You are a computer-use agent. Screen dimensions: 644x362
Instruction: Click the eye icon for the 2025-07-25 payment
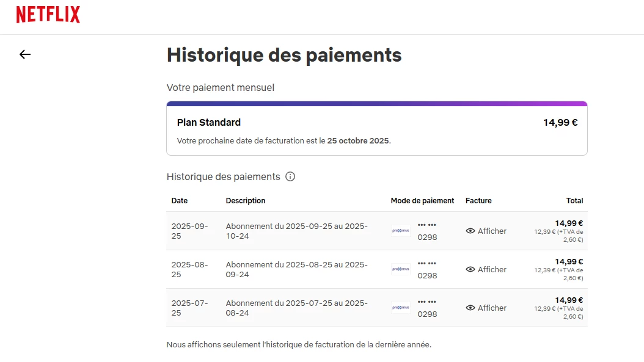[x=470, y=308]
